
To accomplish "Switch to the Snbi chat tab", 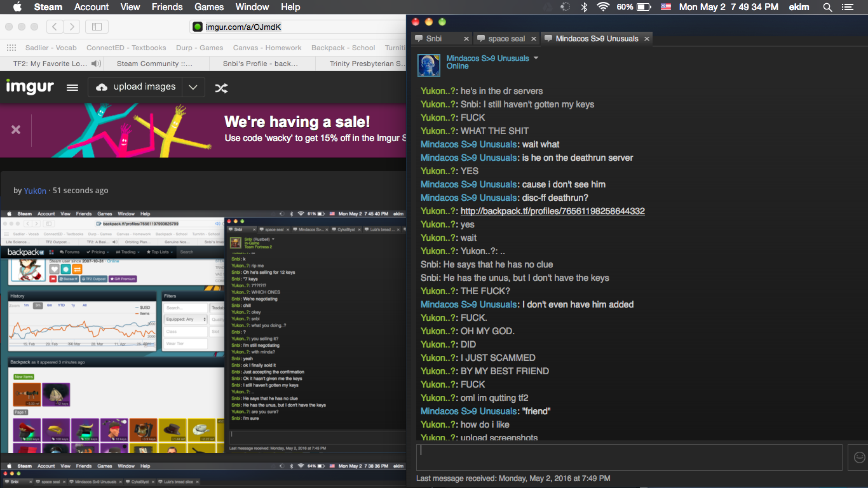I will [434, 39].
